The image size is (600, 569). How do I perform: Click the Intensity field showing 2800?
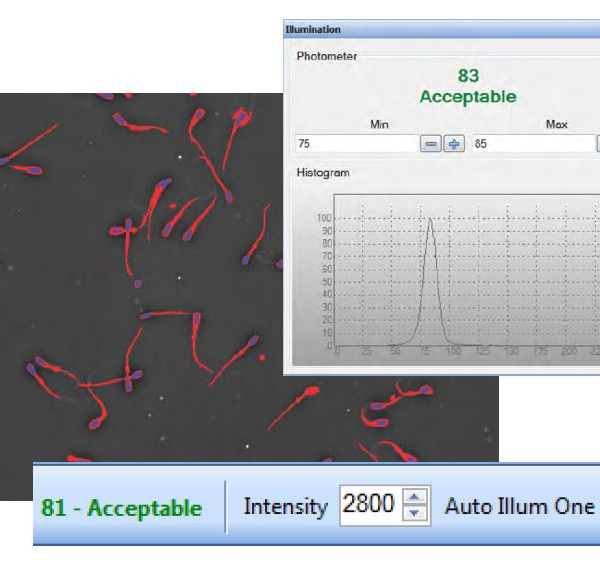pos(368,506)
